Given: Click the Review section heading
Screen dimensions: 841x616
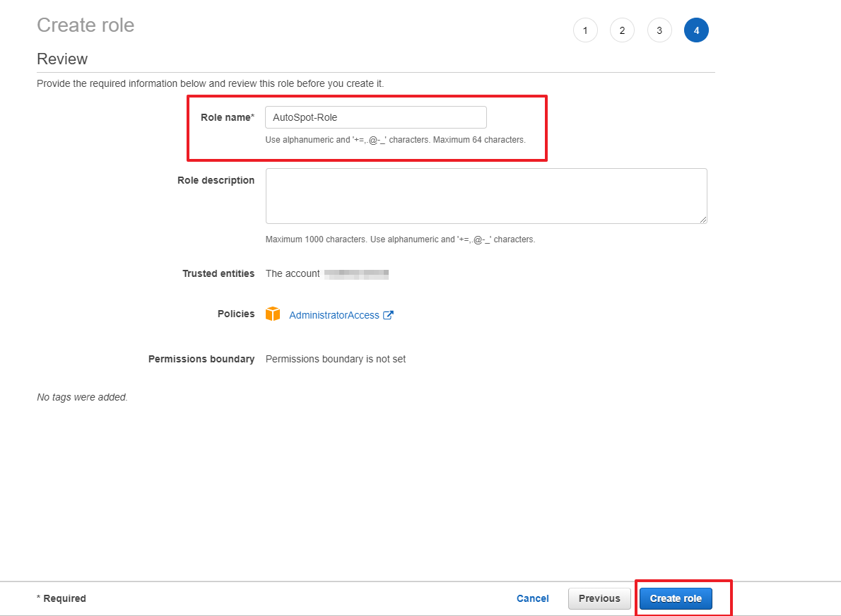Looking at the screenshot, I should pyautogui.click(x=62, y=59).
